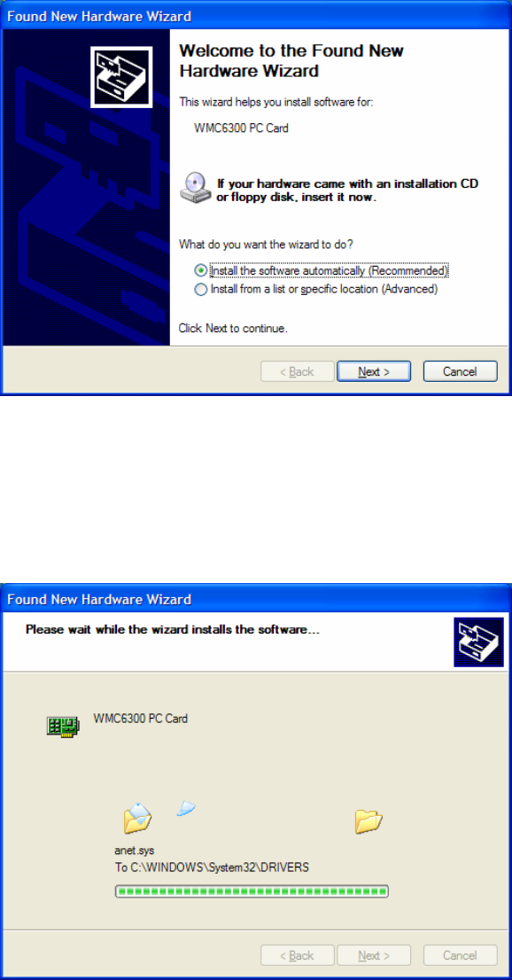
Task: Click Next in the welcome wizard
Action: [x=374, y=371]
